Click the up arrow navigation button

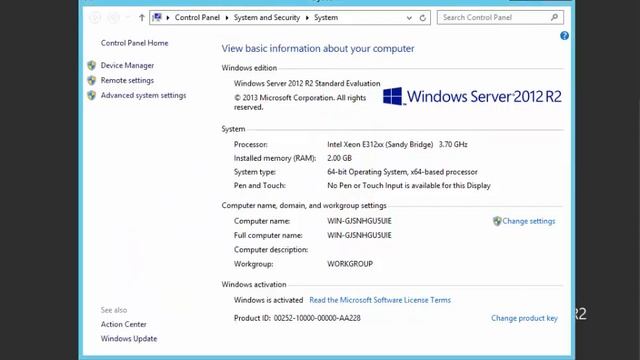pos(142,18)
